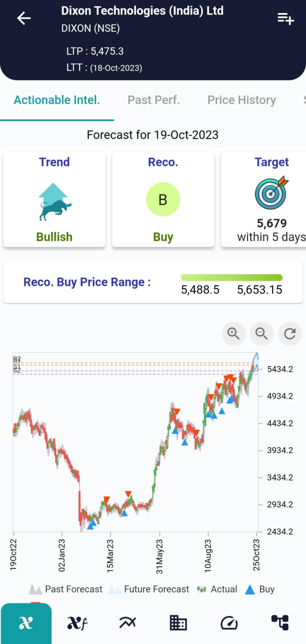Open the trend lines comparison icon
This screenshot has height=644, width=306.
(x=127, y=623)
